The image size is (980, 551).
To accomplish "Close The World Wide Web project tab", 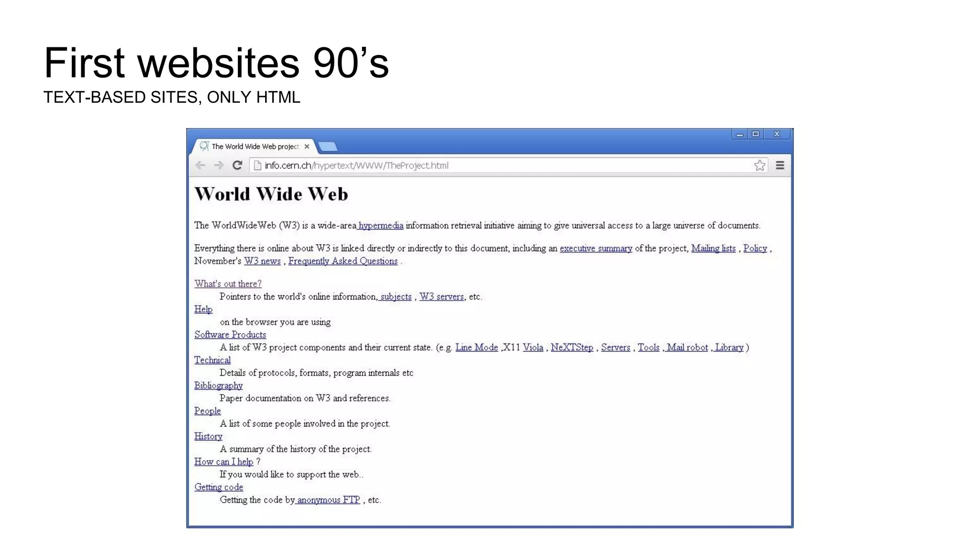I will (x=307, y=147).
